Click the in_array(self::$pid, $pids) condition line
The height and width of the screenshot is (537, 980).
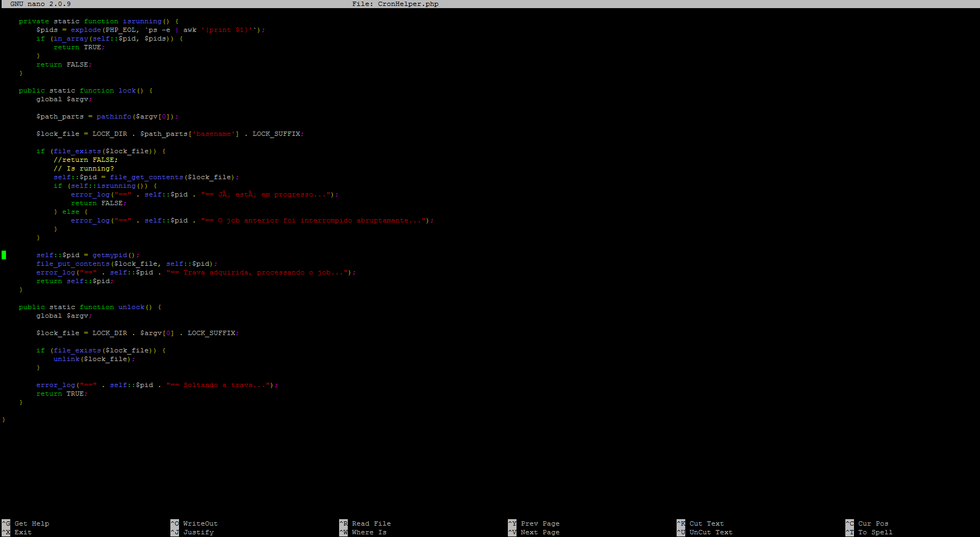[110, 38]
